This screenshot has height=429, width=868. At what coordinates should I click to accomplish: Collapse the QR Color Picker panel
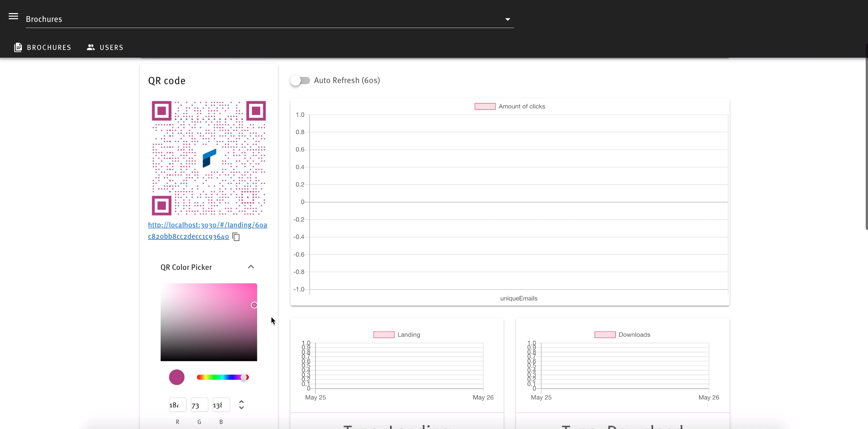tap(251, 267)
